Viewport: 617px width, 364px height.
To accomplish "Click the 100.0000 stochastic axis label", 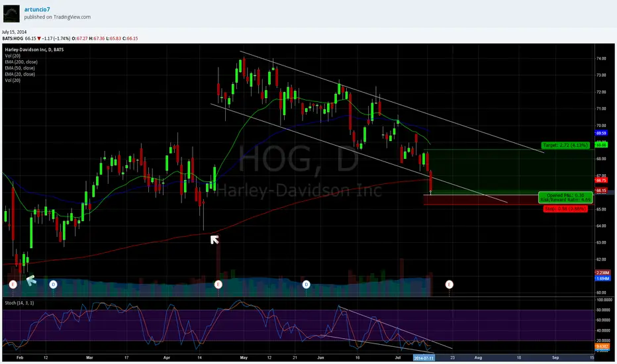I will coord(604,300).
